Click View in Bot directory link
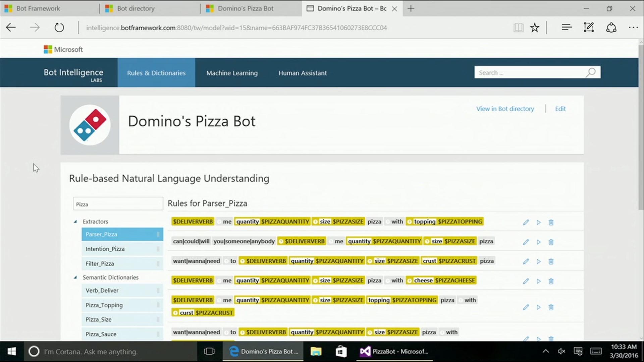The height and width of the screenshot is (362, 644). pos(505,109)
